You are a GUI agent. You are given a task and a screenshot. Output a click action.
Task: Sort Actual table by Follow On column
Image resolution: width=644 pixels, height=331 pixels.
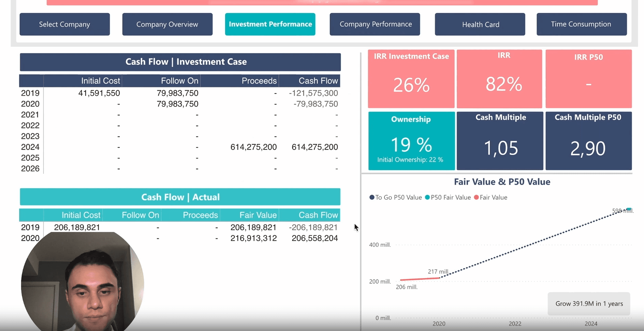pyautogui.click(x=140, y=215)
